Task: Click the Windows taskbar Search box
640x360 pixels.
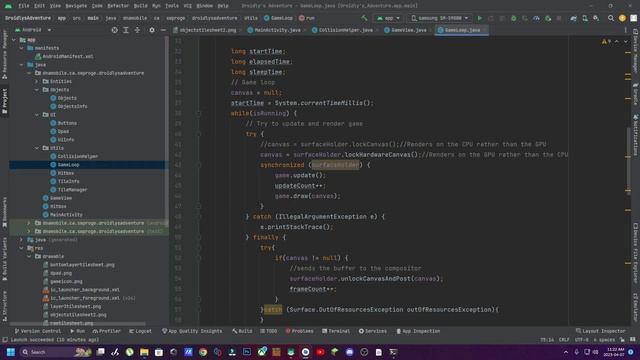Action: click(56, 352)
